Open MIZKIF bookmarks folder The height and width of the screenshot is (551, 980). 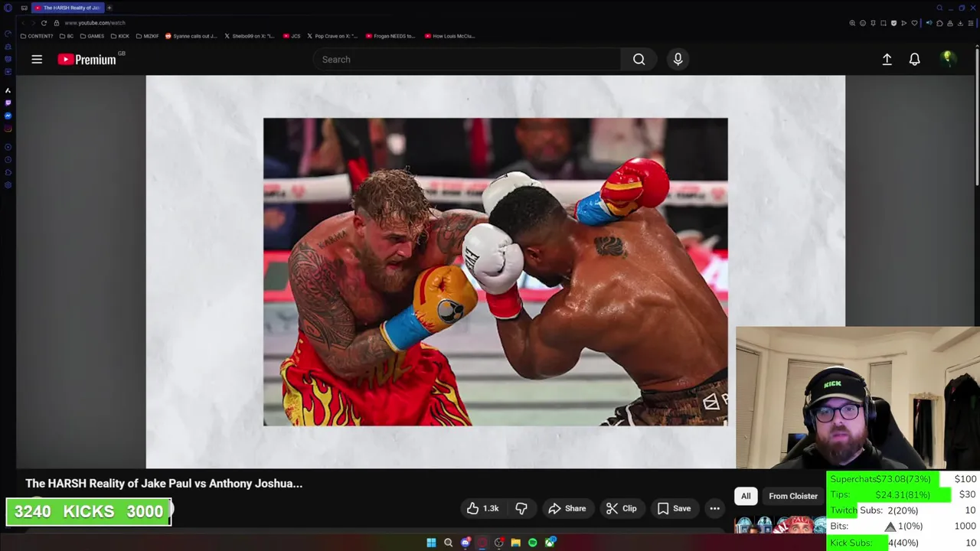[x=148, y=36]
